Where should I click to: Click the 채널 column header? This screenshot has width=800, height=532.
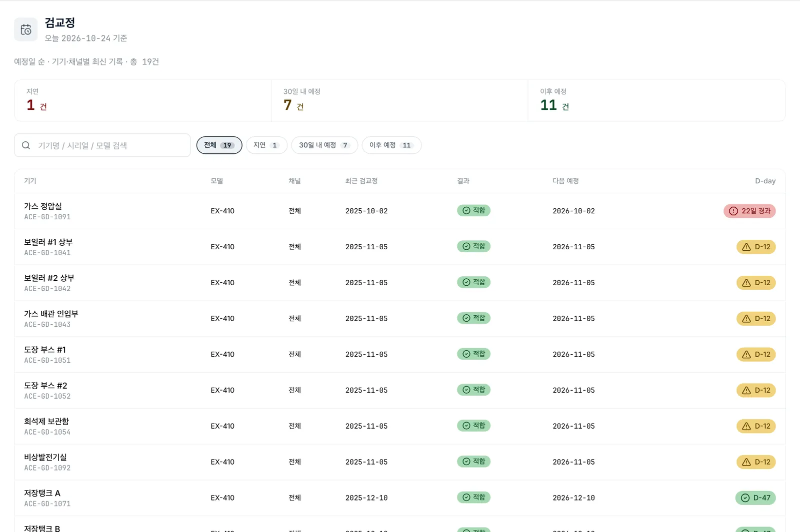click(294, 181)
